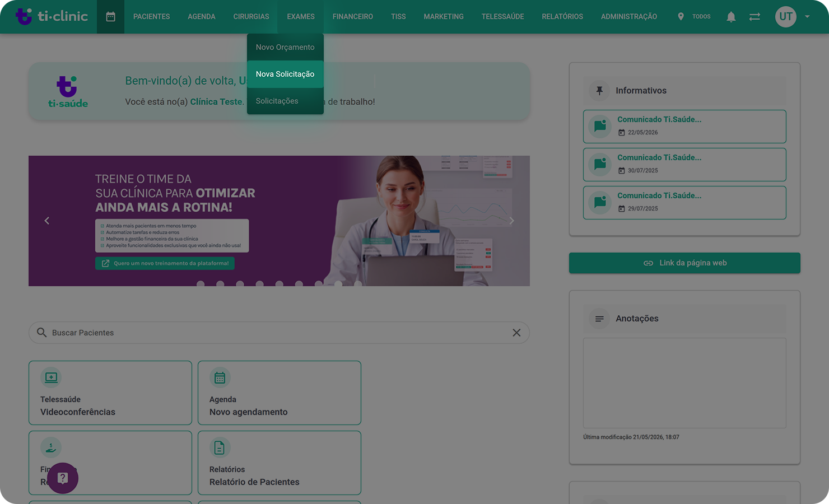
Task: Click the chat icon of the 22/05/2026 comunicado
Action: [600, 126]
